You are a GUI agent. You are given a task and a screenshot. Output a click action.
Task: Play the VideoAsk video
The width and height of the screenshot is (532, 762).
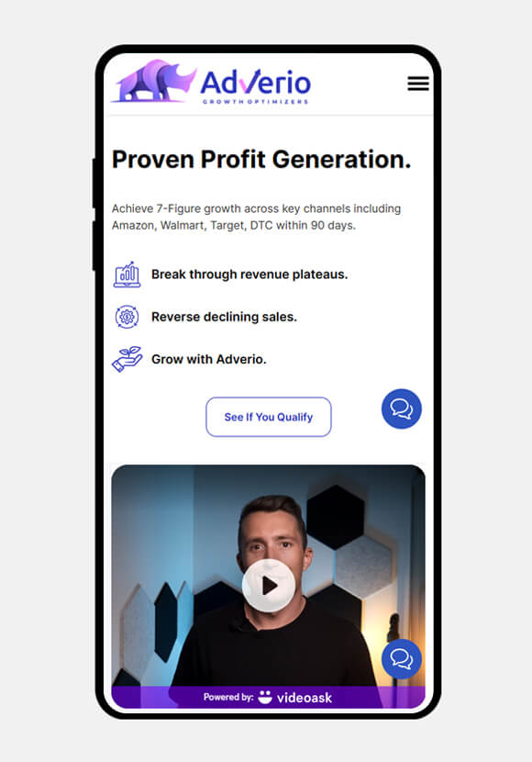[269, 586]
